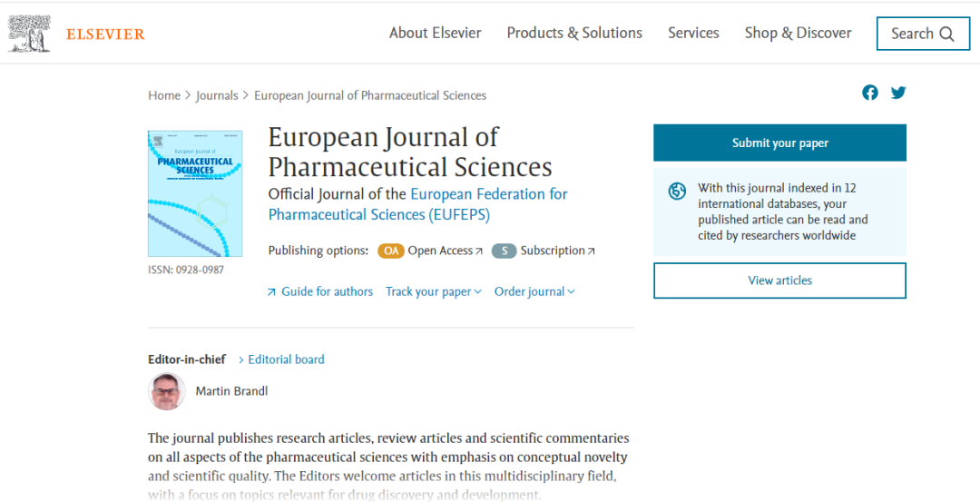Image resolution: width=980 pixels, height=502 pixels.
Task: Click the journal cover thumbnail
Action: click(195, 193)
